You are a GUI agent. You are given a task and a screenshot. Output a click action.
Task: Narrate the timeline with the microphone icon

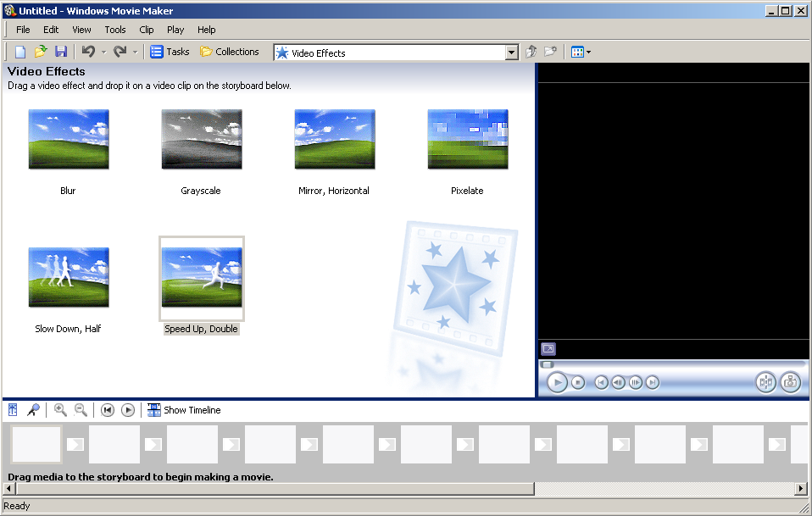click(x=33, y=410)
